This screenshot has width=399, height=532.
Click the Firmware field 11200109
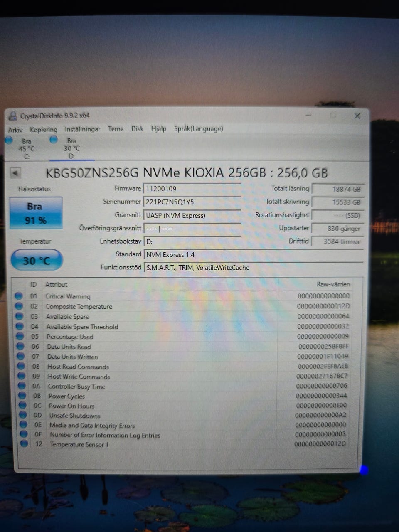coord(192,189)
